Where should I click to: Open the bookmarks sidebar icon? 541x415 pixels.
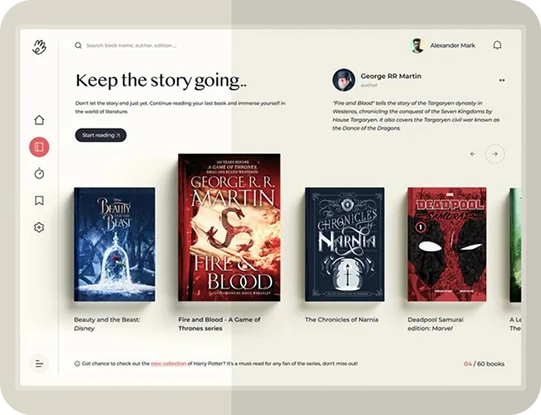point(39,200)
